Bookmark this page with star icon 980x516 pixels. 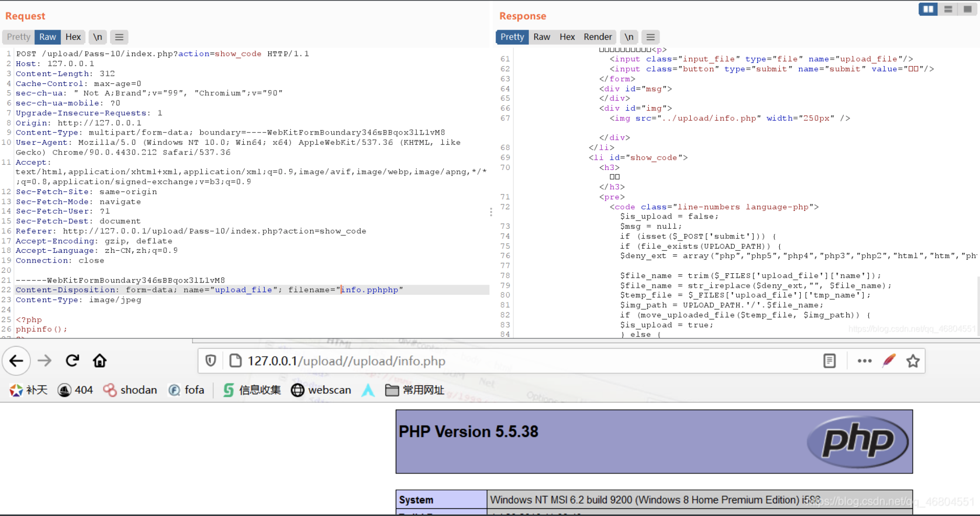(913, 361)
